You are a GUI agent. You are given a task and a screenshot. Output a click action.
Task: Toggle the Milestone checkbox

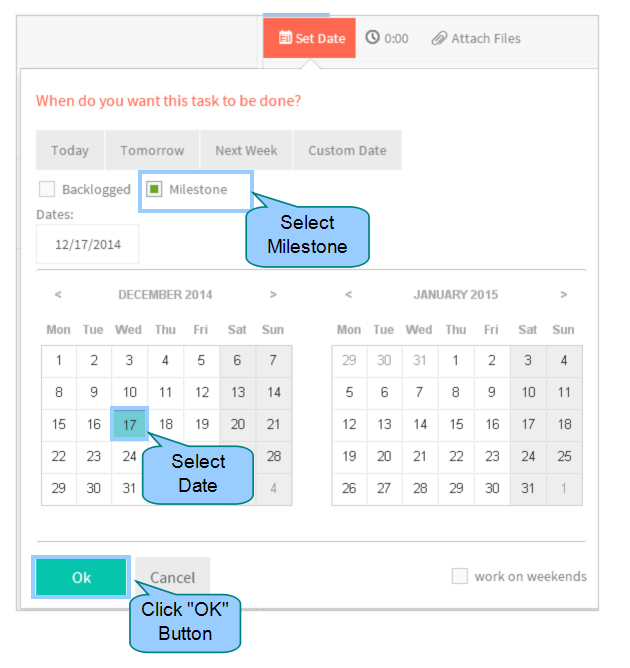pyautogui.click(x=154, y=189)
